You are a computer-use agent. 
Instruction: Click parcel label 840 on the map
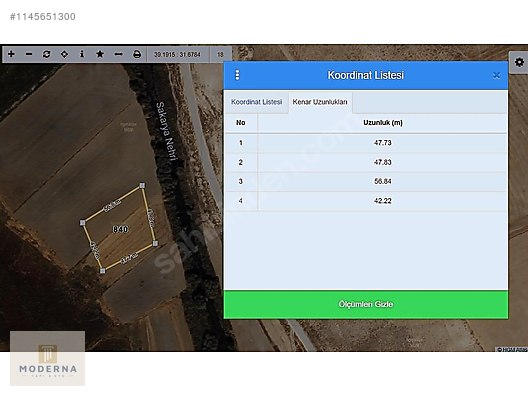(x=120, y=229)
